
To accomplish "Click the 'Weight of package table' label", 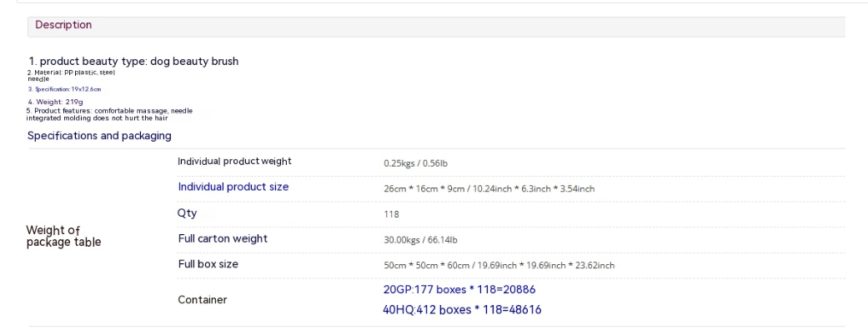I will click(64, 237).
